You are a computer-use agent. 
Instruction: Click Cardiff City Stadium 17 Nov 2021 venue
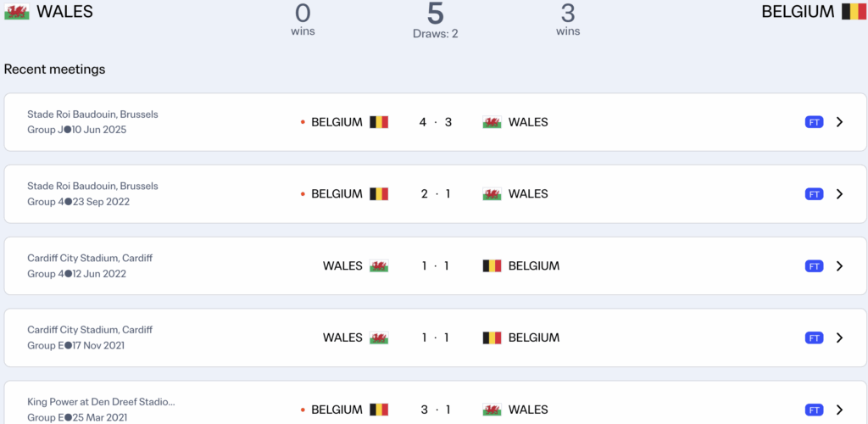pyautogui.click(x=90, y=330)
